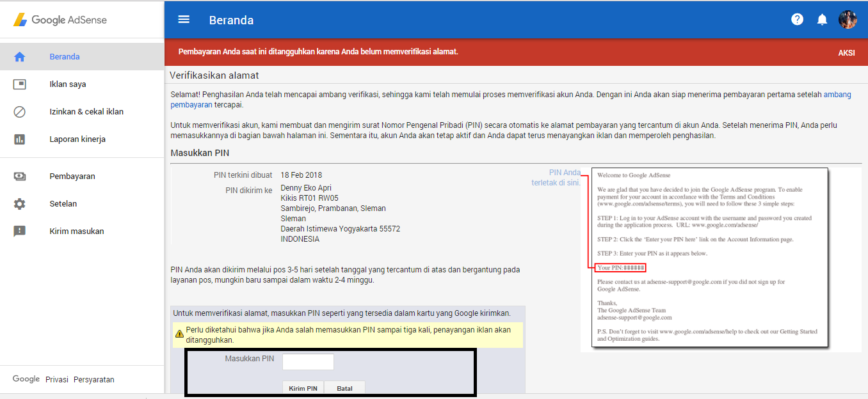Open the Privasi footer link
The image size is (868, 399).
click(57, 379)
